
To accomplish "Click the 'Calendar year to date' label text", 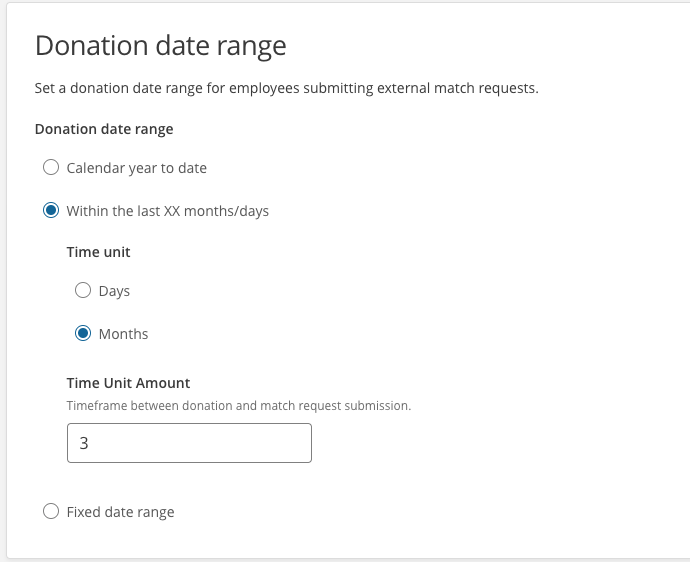I will [136, 168].
